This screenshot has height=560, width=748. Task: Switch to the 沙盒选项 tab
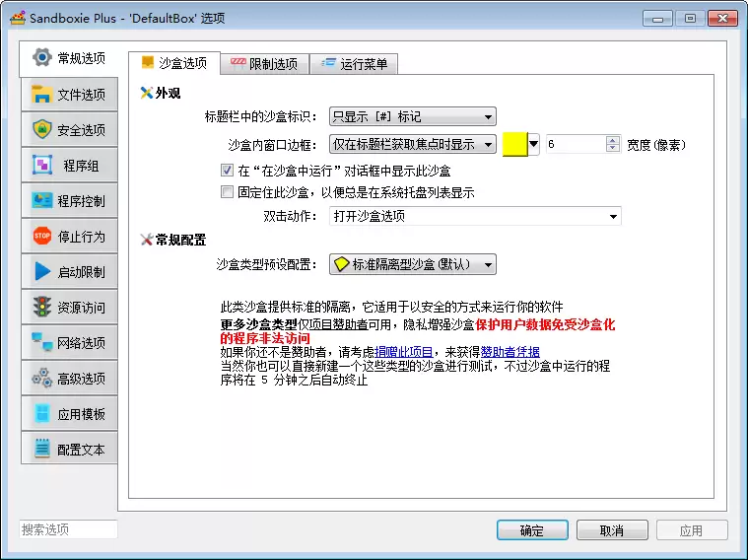pos(174,63)
